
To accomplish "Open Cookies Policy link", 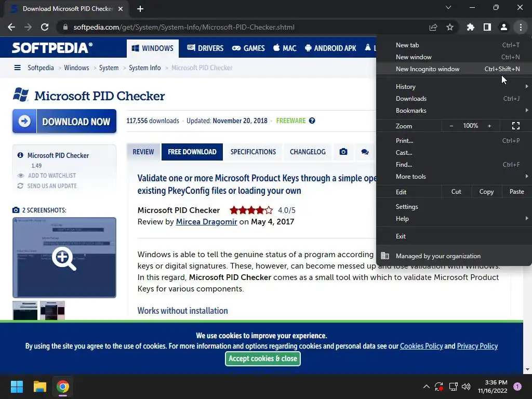I will [x=421, y=346].
